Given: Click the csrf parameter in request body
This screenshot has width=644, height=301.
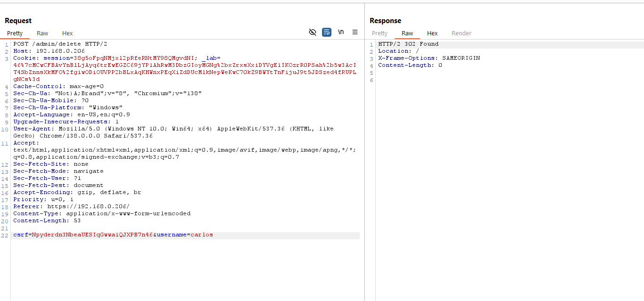Looking at the screenshot, I should (21, 235).
